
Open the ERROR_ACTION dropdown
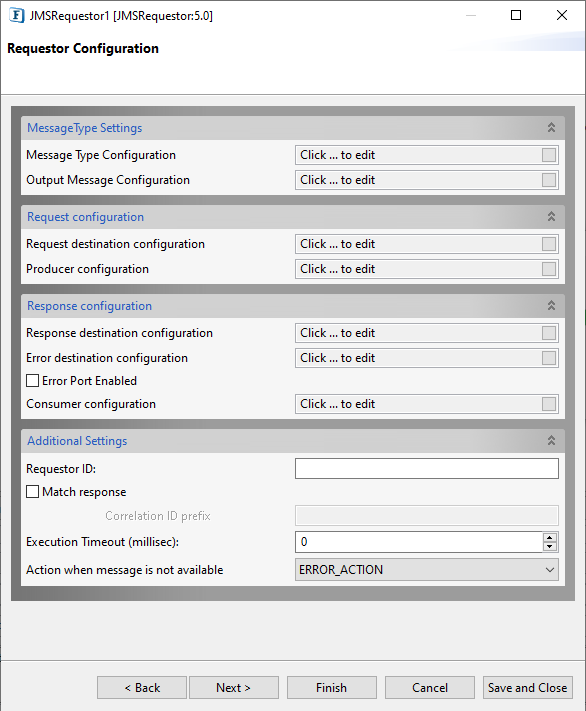[426, 570]
